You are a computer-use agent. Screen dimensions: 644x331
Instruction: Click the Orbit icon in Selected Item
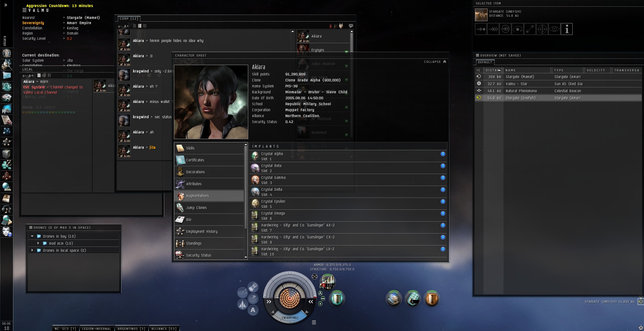[518, 29]
